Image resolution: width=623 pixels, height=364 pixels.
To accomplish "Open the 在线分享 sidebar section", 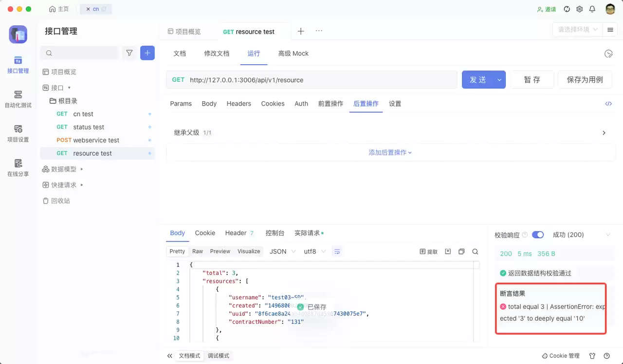I will [18, 168].
